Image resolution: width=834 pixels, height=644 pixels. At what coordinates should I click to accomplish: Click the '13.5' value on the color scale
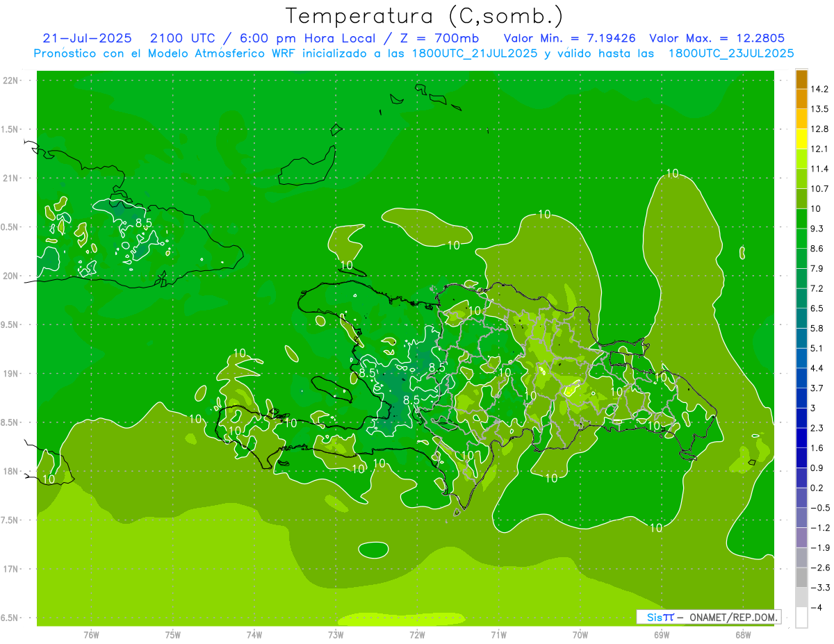click(820, 109)
